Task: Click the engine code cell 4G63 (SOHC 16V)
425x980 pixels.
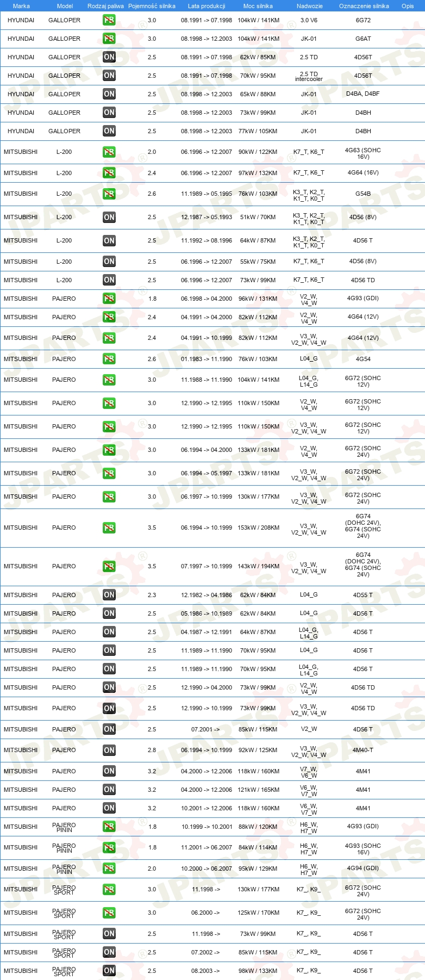Action: 363,153
